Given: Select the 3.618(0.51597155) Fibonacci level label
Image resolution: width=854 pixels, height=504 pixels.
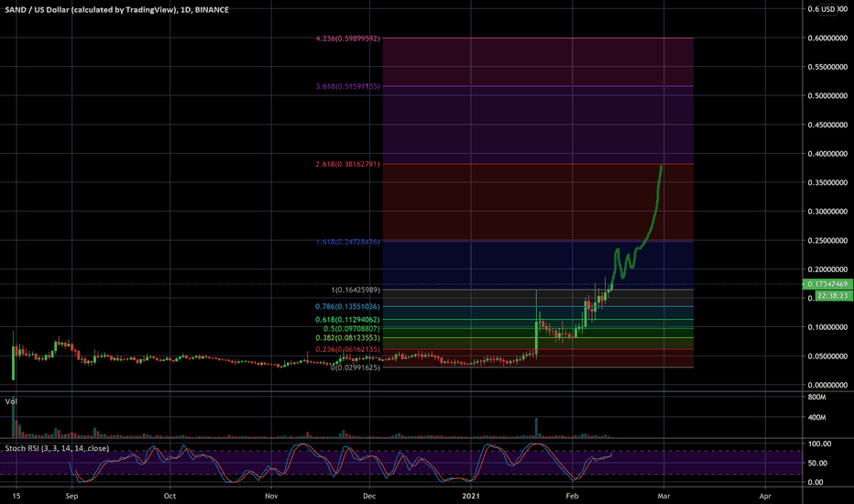Looking at the screenshot, I should coord(348,86).
